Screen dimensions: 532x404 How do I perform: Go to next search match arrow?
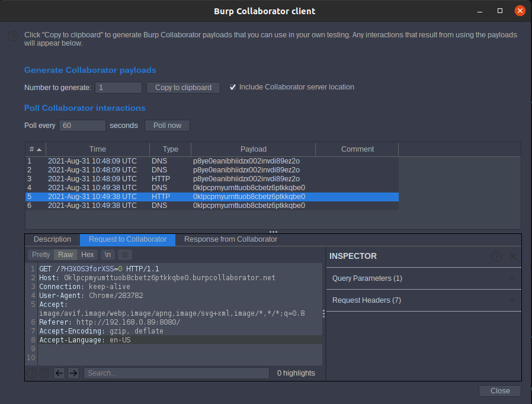click(x=73, y=373)
